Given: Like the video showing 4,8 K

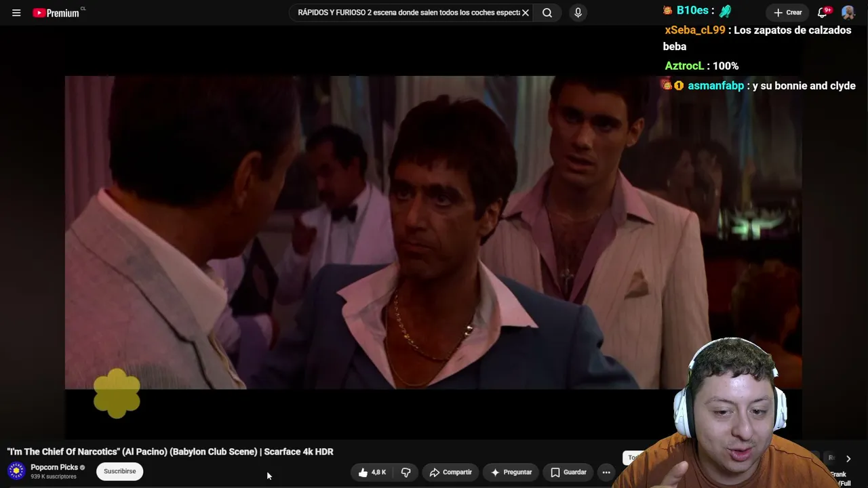Looking at the screenshot, I should (372, 472).
